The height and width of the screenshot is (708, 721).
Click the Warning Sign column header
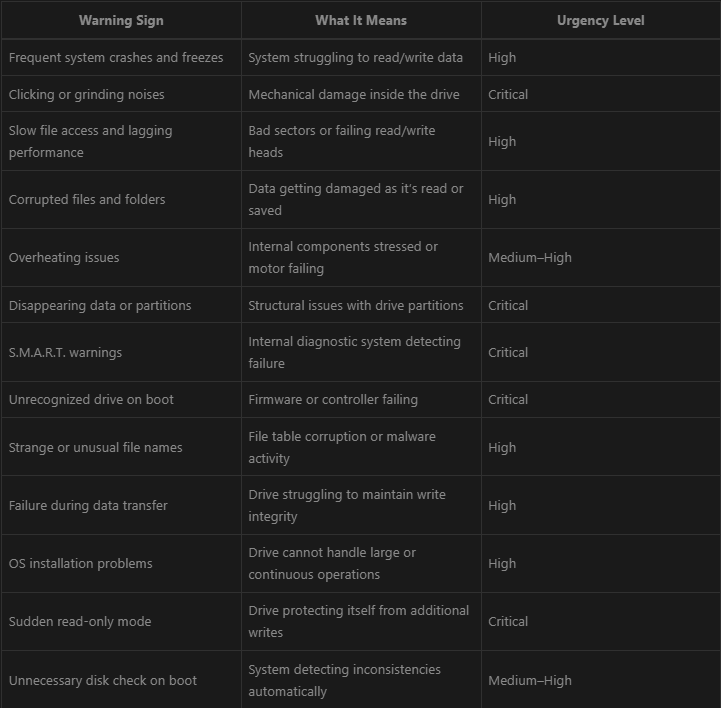click(x=121, y=20)
